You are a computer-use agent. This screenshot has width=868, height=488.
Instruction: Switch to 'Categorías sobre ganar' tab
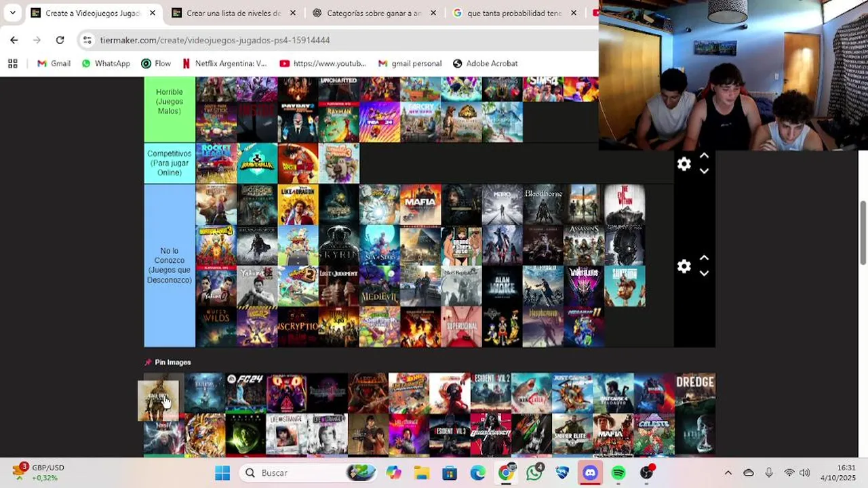click(374, 13)
